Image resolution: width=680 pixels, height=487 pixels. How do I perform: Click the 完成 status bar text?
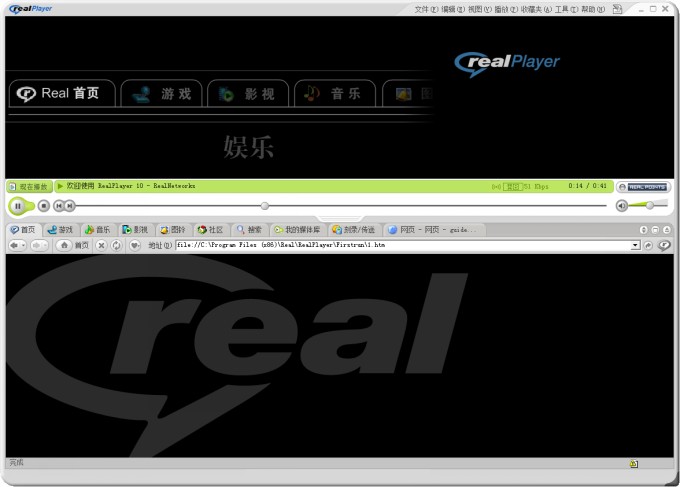point(16,463)
